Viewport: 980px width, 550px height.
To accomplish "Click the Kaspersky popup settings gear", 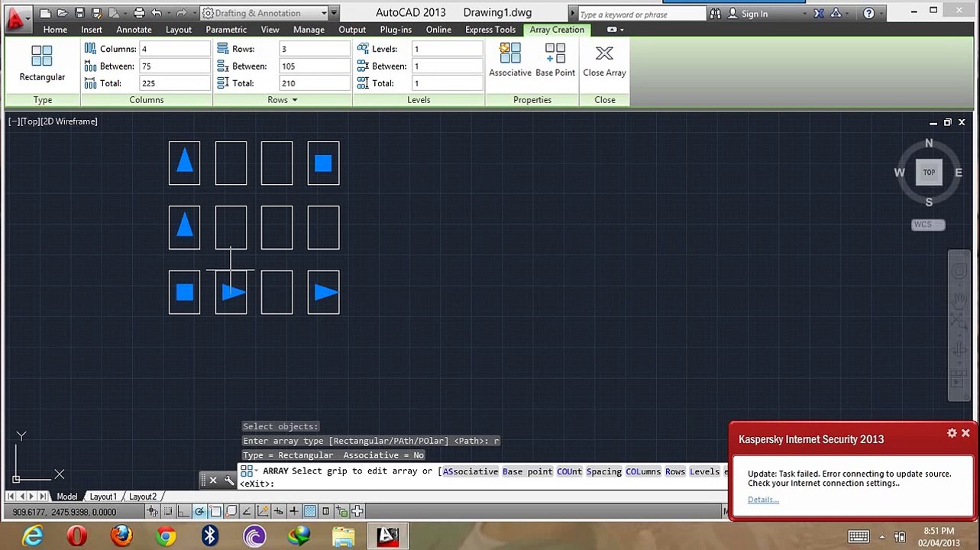I will pos(952,433).
